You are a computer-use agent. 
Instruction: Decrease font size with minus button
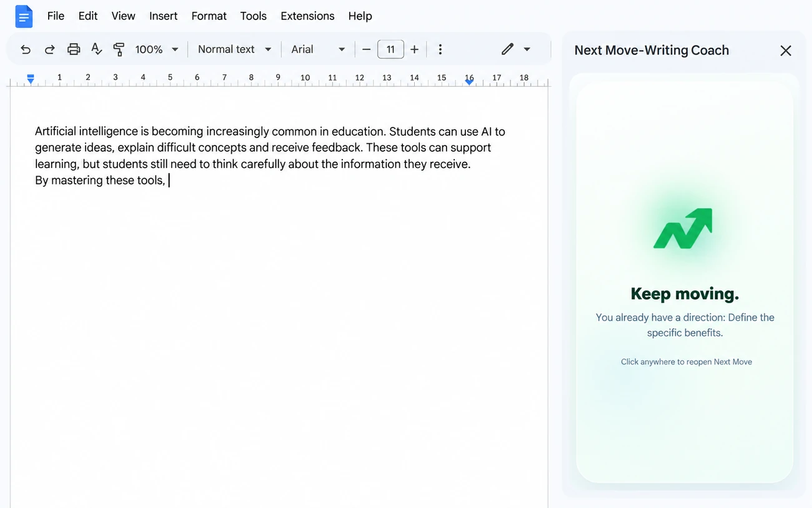click(367, 49)
